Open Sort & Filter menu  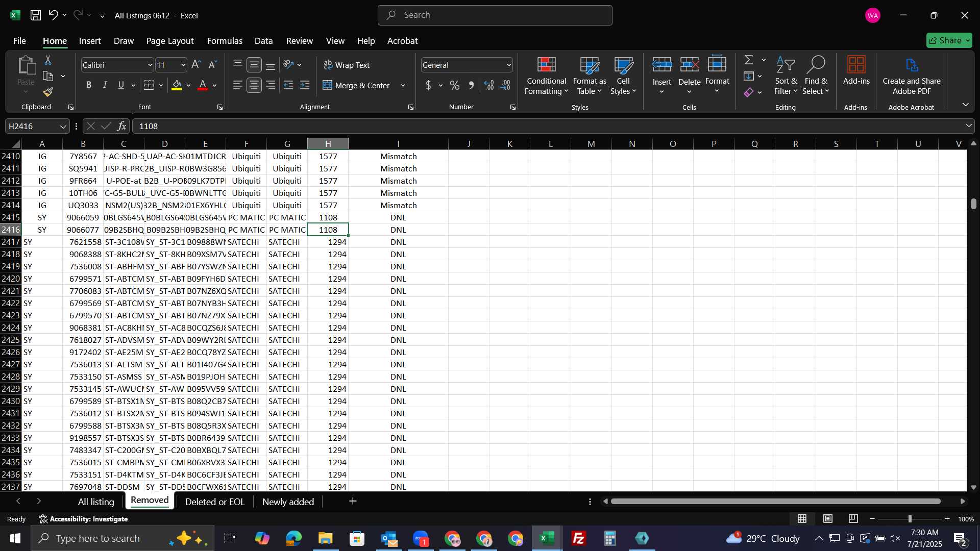786,76
